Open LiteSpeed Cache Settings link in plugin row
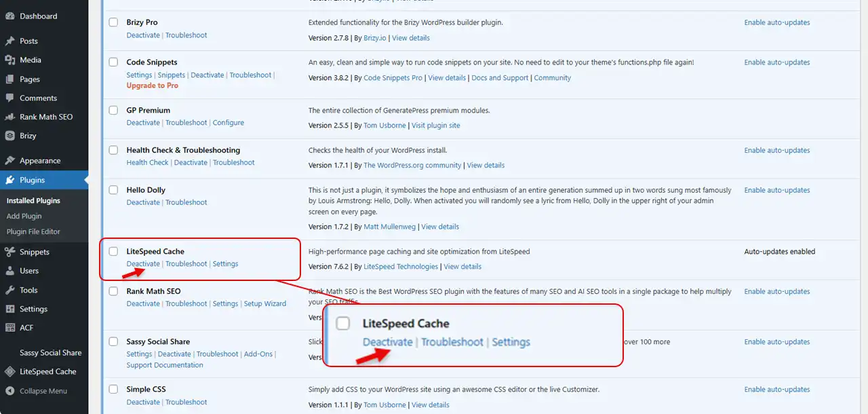868x414 pixels. [225, 264]
